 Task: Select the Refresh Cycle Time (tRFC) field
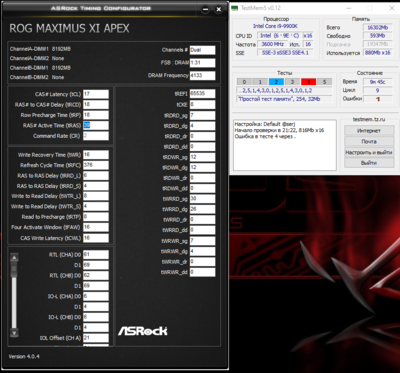(x=96, y=165)
